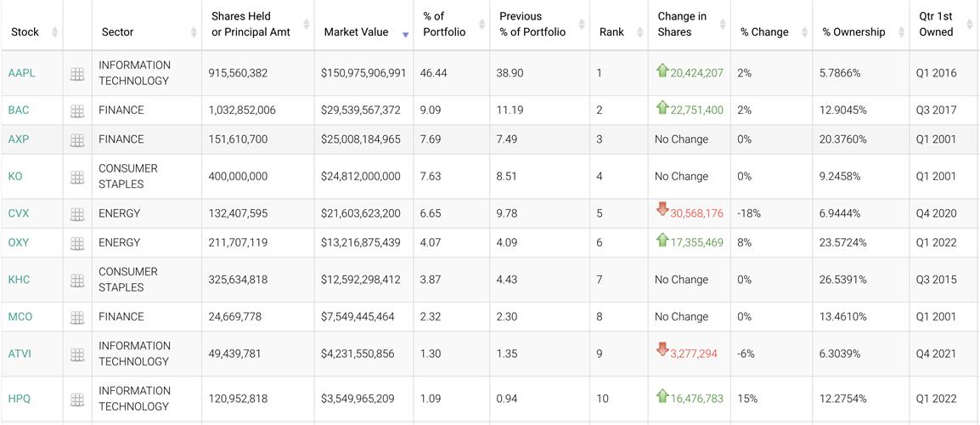The width and height of the screenshot is (980, 425).
Task: Click the grid icon beside BAC
Action: (77, 110)
